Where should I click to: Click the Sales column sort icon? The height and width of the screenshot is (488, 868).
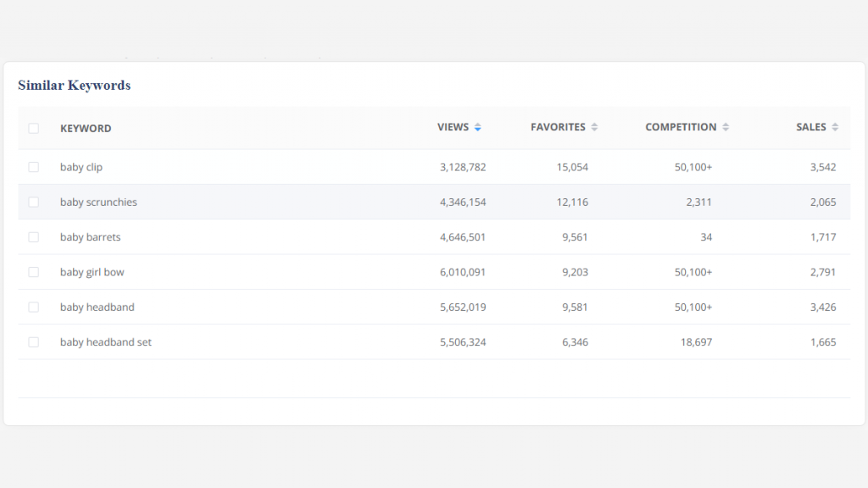coord(835,127)
